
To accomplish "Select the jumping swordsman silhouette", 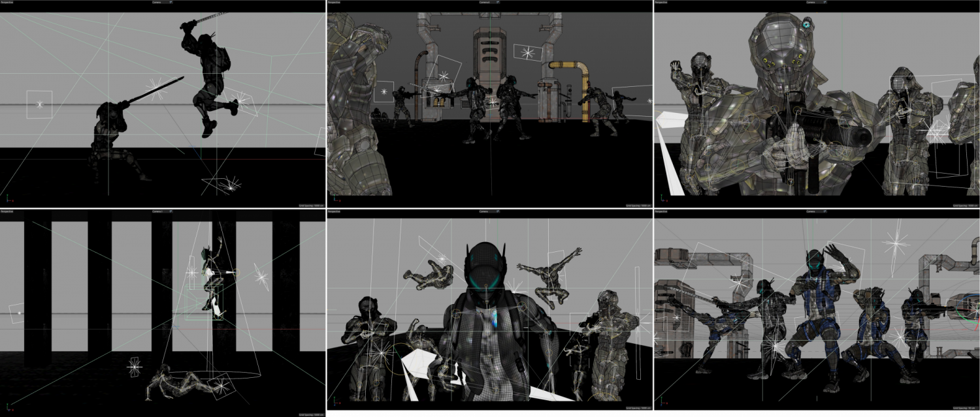I will point(209,78).
